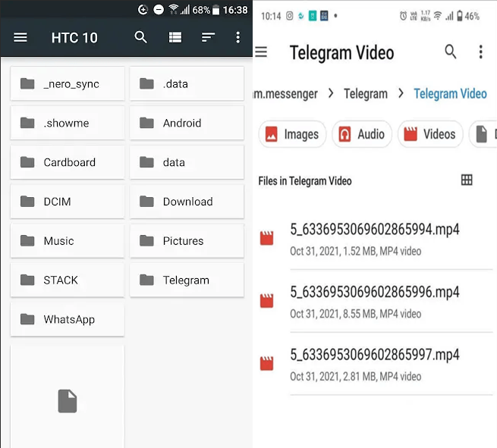
Task: Tap alarm icon in right status bar
Action: tap(403, 16)
